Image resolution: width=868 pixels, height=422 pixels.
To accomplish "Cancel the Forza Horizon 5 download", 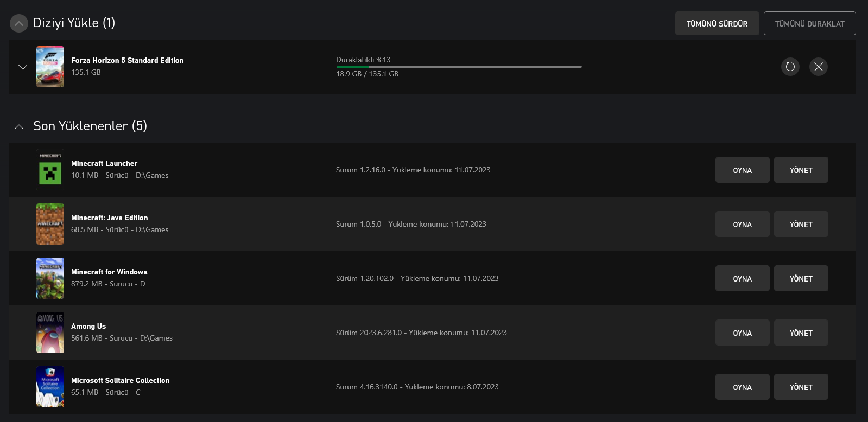I will [x=818, y=67].
